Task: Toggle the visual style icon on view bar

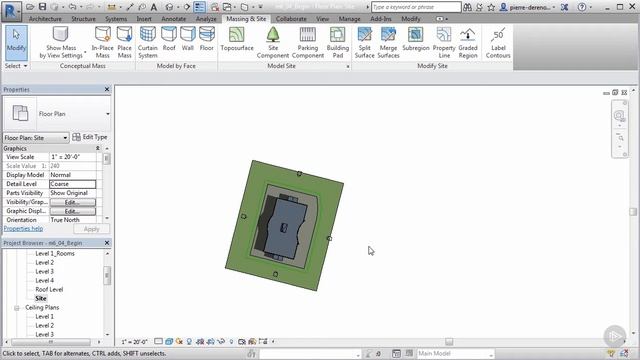Action: (x=169, y=342)
